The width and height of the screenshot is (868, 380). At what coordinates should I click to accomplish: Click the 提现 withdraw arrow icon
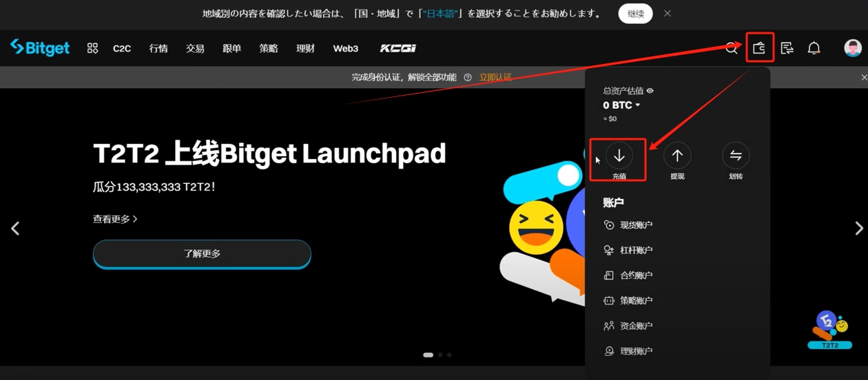click(677, 156)
